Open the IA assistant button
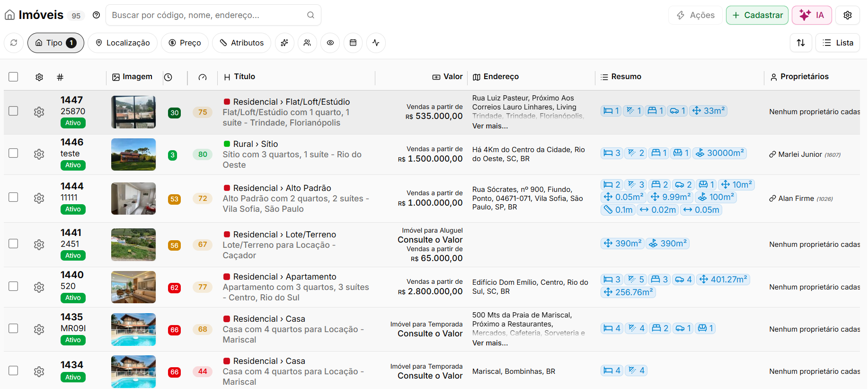This screenshot has width=868, height=389. [x=812, y=15]
